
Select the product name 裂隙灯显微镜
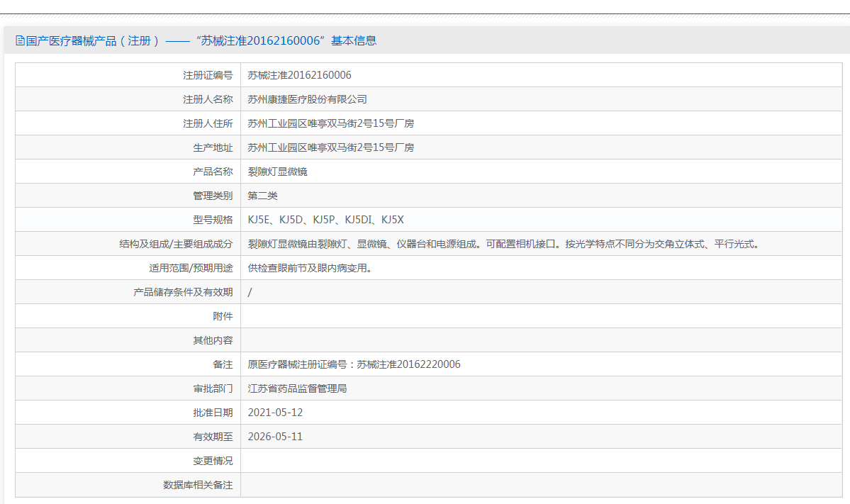click(278, 172)
